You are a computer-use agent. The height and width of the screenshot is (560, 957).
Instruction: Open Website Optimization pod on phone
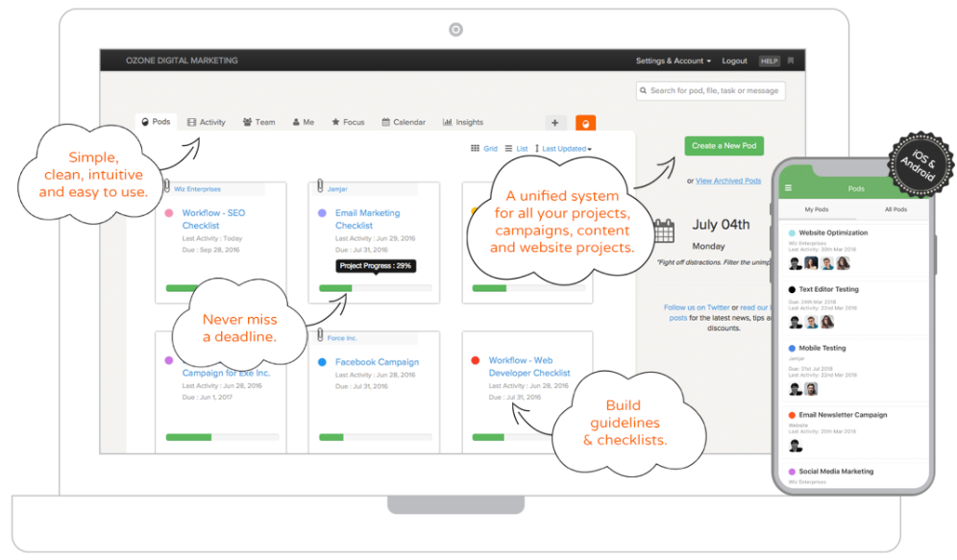coord(833,232)
